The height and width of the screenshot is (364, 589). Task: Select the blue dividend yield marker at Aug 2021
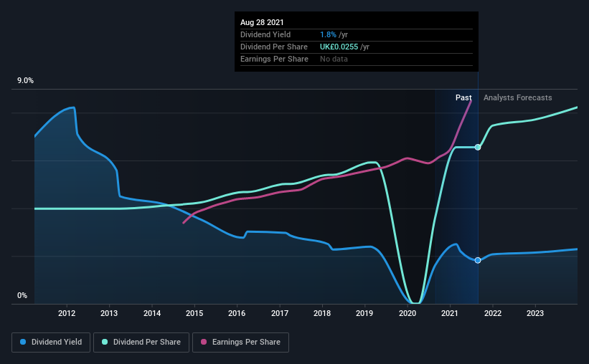point(477,260)
